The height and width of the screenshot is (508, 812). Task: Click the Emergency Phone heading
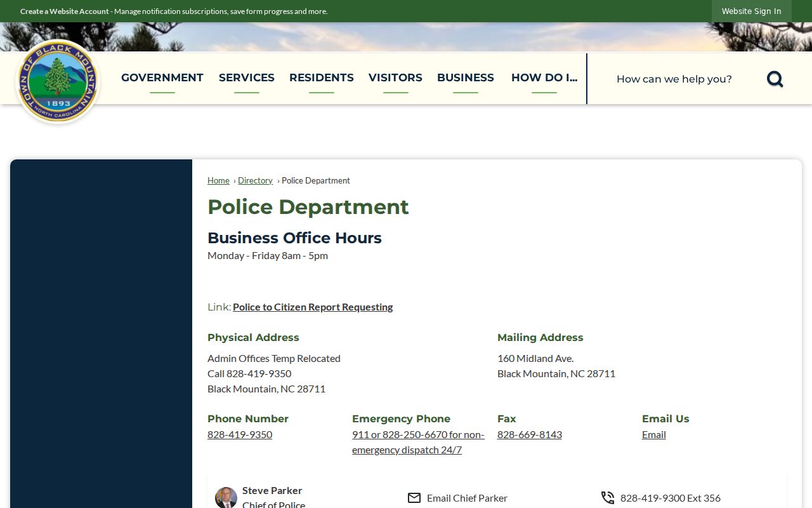[401, 419]
